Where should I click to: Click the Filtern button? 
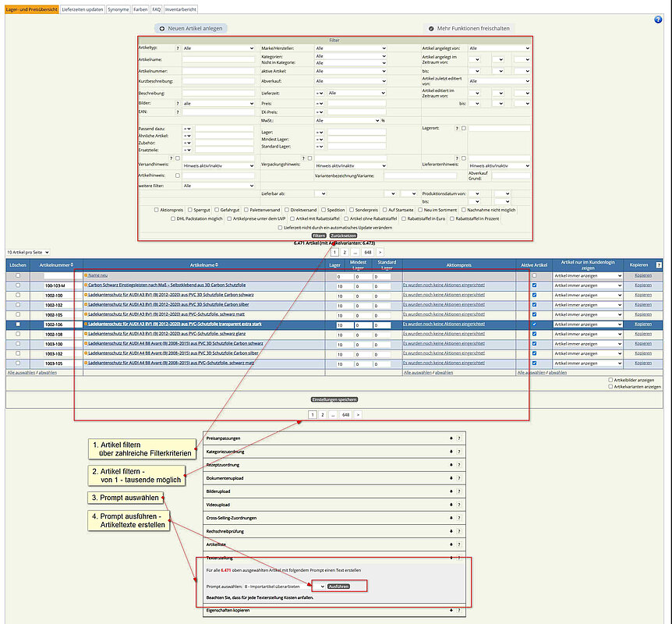318,235
